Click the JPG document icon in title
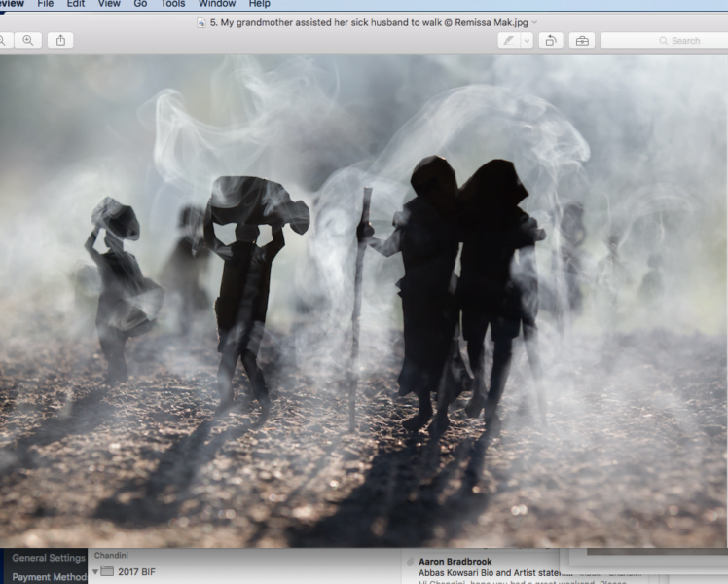Viewport: 728px width, 584px height. (201, 21)
